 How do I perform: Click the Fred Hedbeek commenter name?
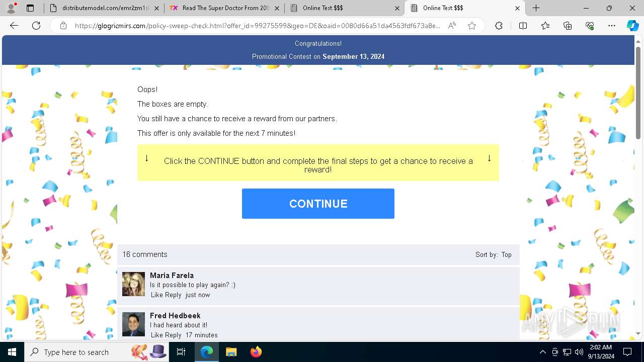175,316
